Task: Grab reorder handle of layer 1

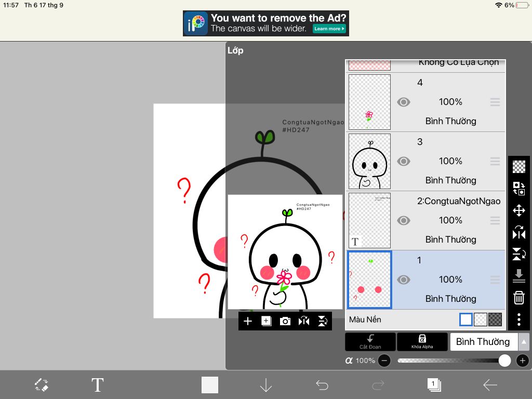Action: tap(495, 280)
